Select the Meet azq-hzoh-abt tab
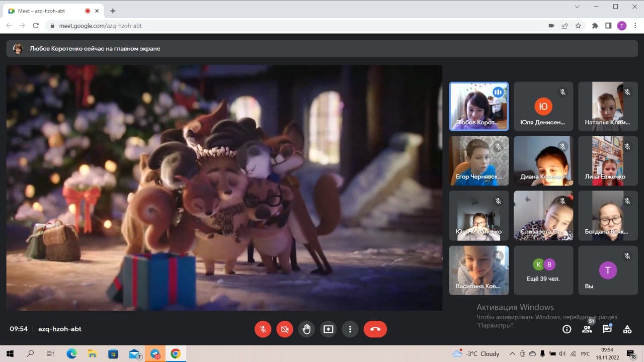Viewport: 644px width, 362px height. pyautogui.click(x=45, y=11)
